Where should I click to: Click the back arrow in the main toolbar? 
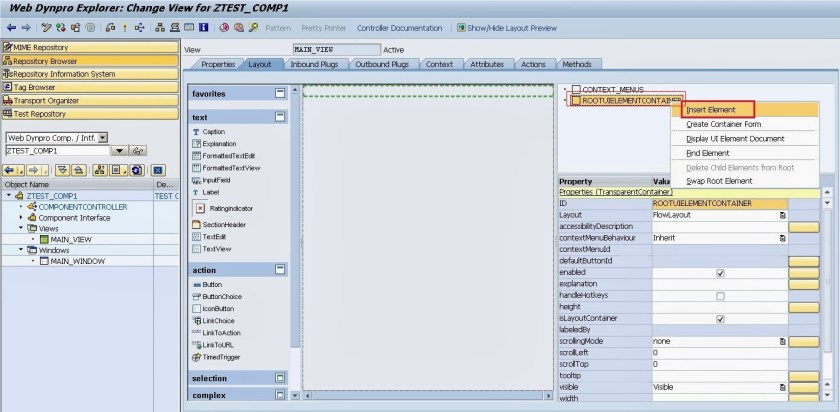point(11,27)
